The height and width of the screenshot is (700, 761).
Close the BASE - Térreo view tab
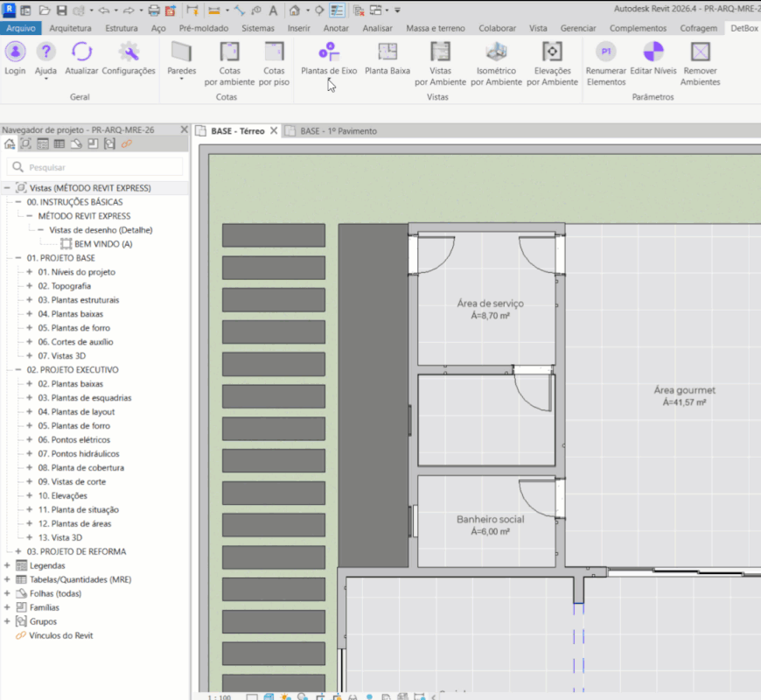coord(274,130)
